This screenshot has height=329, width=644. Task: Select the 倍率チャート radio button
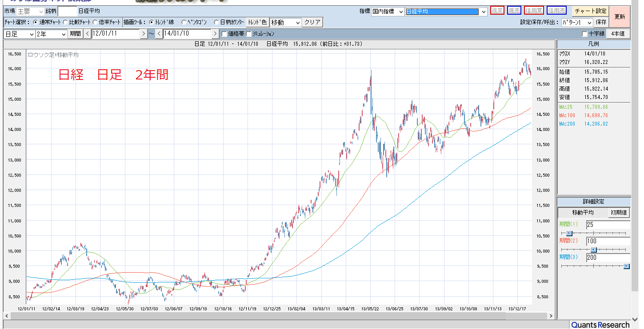(x=96, y=22)
